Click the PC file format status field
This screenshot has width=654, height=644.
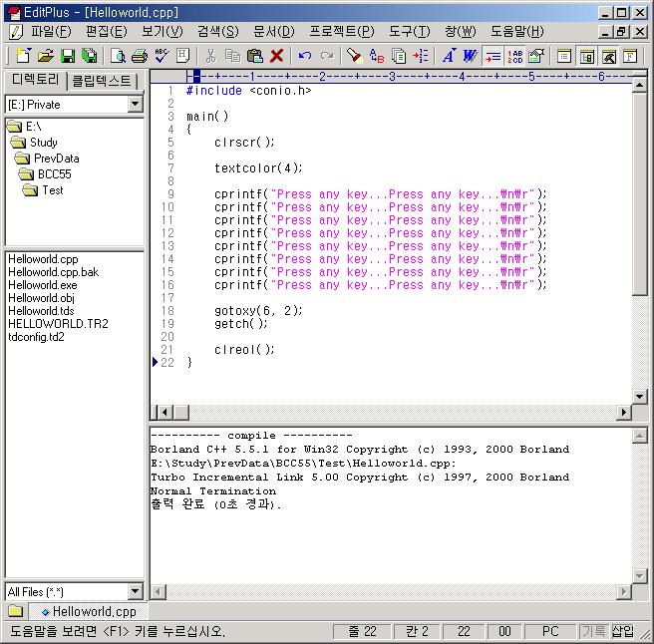pyautogui.click(x=550, y=631)
